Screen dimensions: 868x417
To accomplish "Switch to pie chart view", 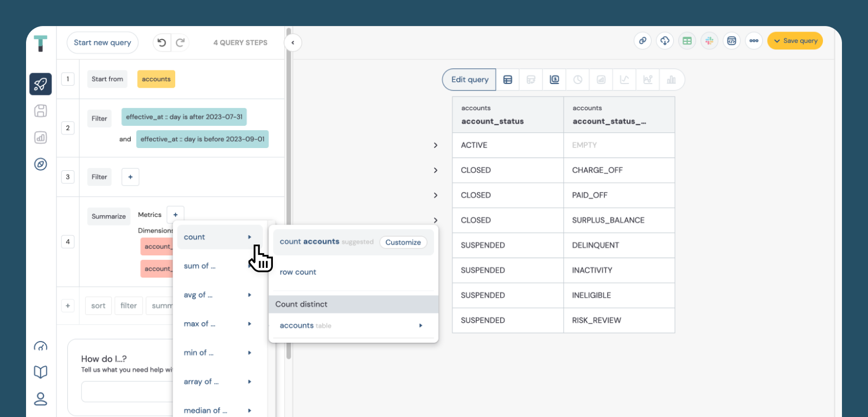I will [x=578, y=80].
